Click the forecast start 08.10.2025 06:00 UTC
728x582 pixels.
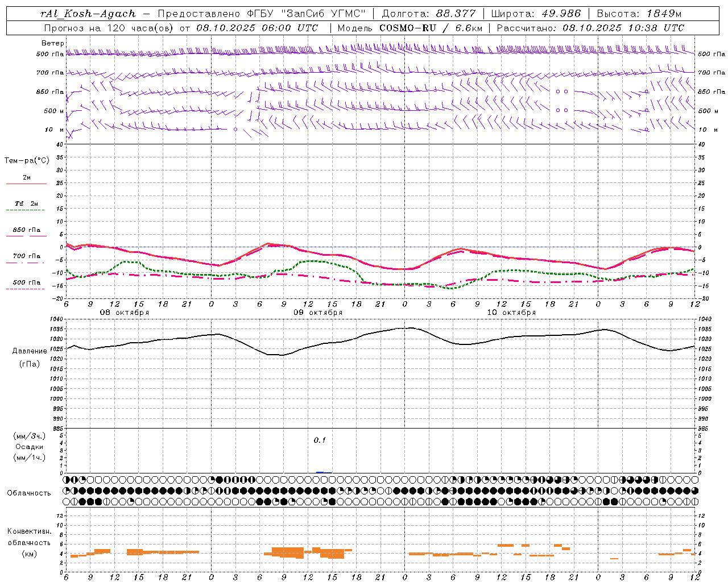click(x=257, y=28)
